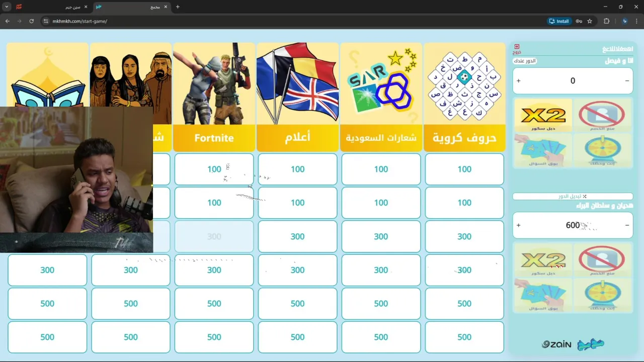
Task: Click the Zain sponsor logo
Action: 556,344
